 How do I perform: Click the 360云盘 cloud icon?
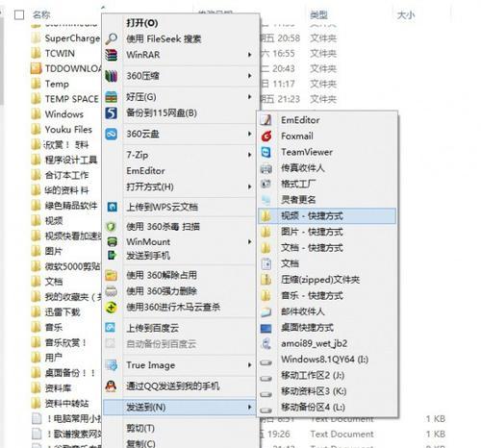tap(112, 134)
